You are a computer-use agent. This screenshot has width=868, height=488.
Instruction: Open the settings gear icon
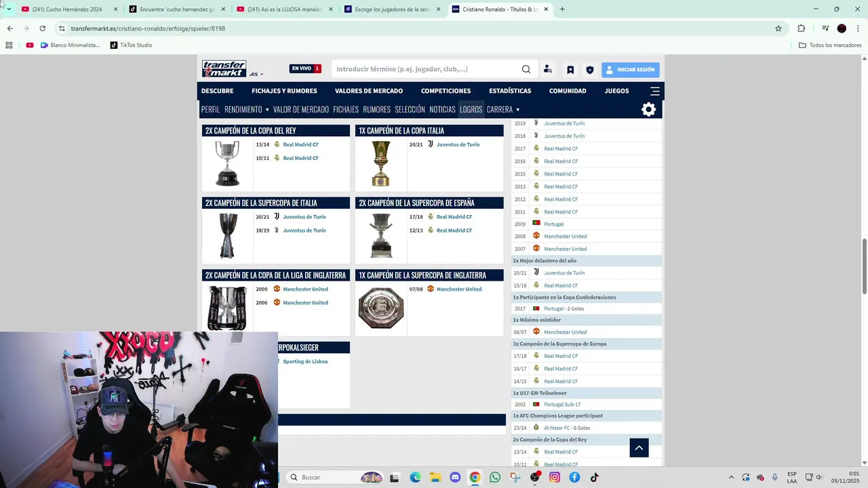648,109
